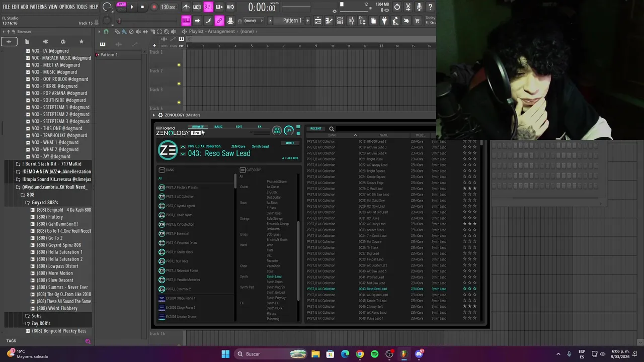The height and width of the screenshot is (362, 644).
Task: Open the Channel rack view icon
Action: pos(340,21)
